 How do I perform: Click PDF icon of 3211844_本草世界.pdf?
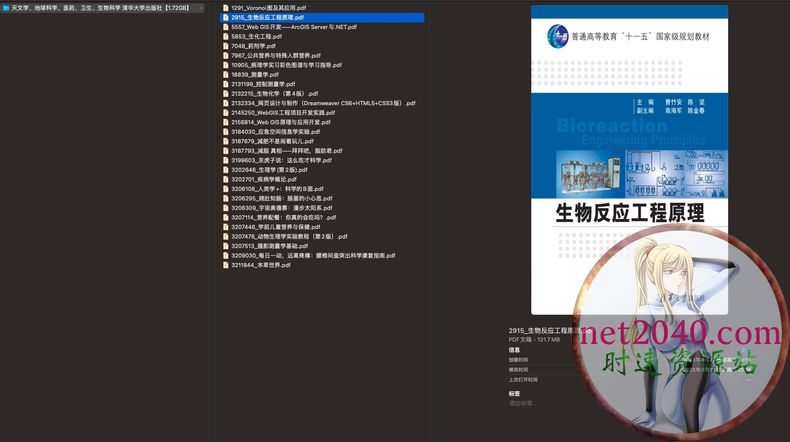[225, 265]
